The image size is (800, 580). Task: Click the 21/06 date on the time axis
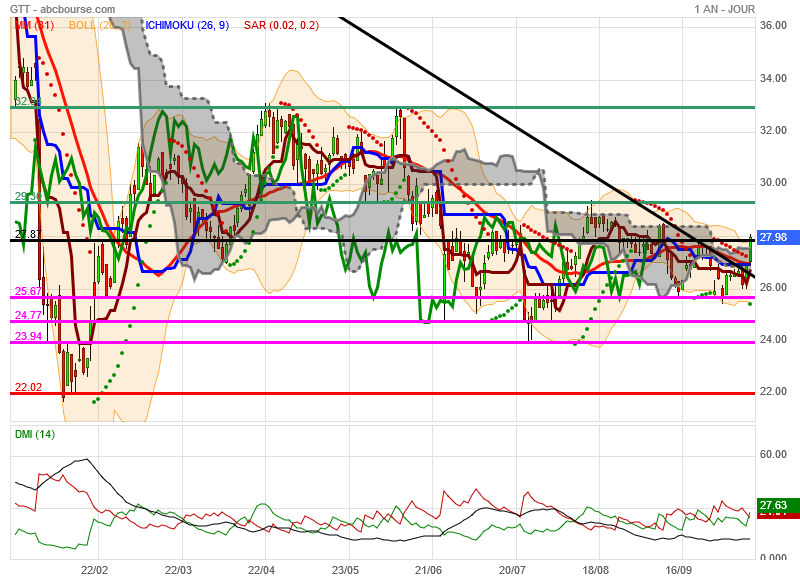(x=429, y=570)
